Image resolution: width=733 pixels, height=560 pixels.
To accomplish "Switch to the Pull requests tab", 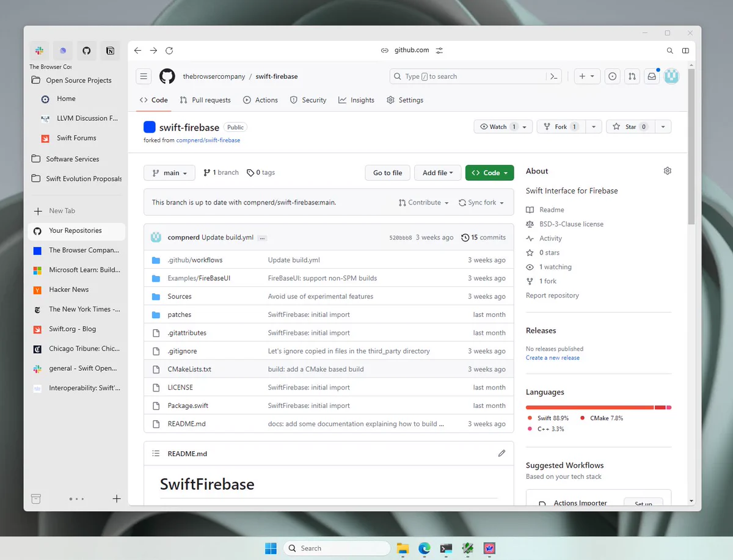I will pos(205,100).
